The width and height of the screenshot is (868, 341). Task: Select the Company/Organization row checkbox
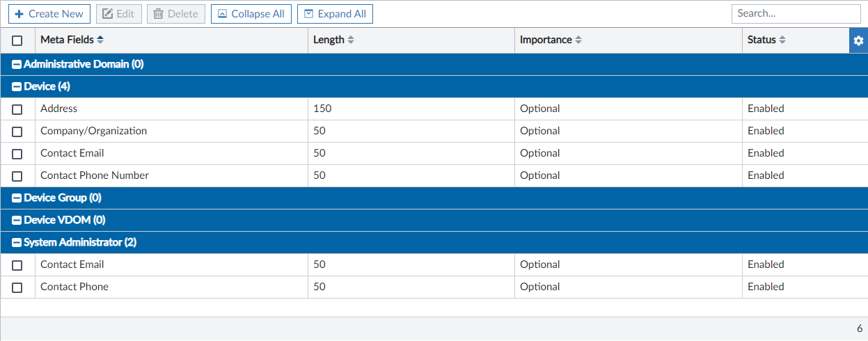coord(17,132)
